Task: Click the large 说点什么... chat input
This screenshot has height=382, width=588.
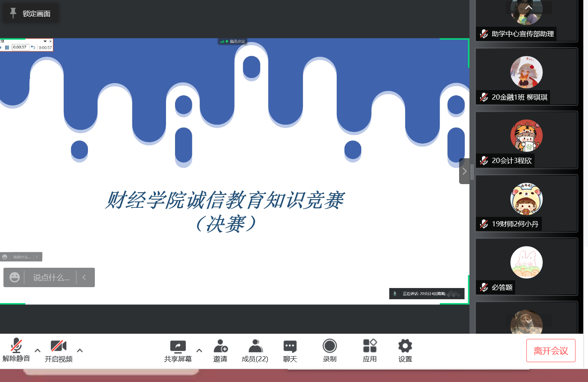Action: (x=51, y=277)
